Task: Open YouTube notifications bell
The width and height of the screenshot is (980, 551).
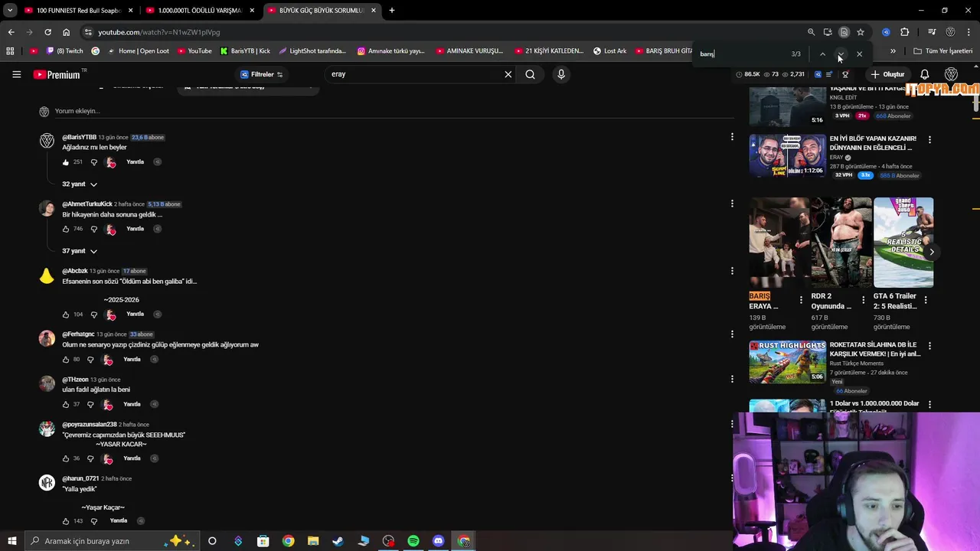Action: [924, 74]
